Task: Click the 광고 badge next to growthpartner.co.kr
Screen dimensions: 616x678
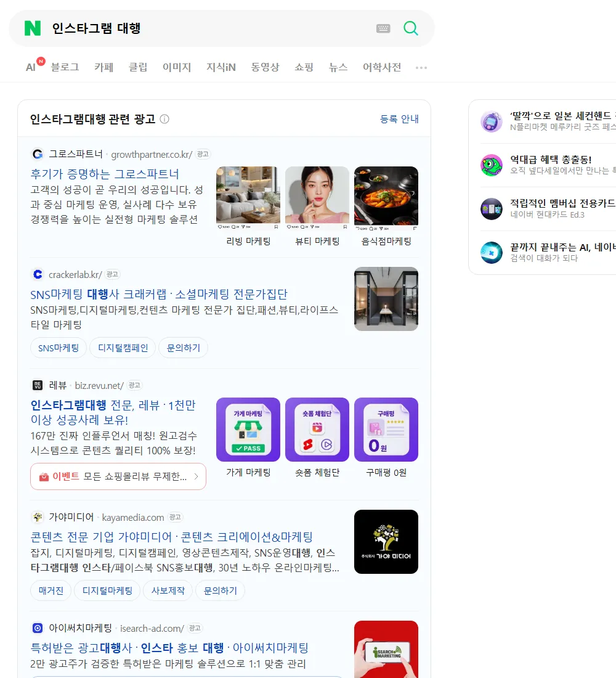Action: click(x=203, y=154)
